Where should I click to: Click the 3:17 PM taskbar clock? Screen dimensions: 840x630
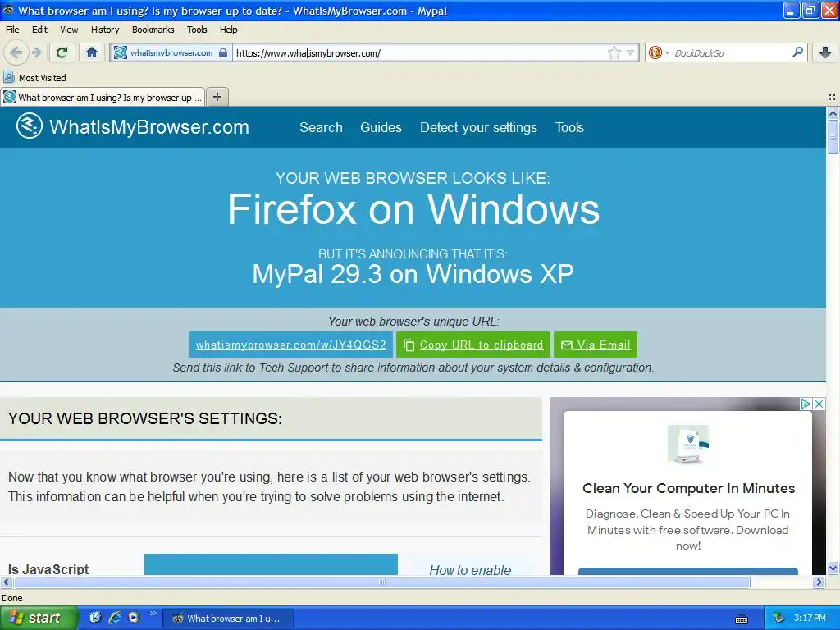pos(810,618)
